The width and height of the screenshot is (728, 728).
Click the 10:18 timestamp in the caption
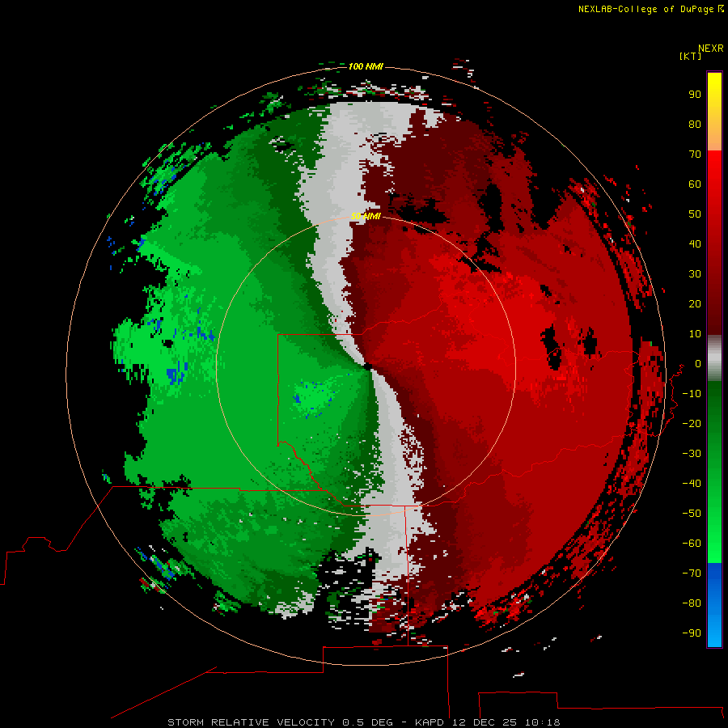click(x=543, y=722)
